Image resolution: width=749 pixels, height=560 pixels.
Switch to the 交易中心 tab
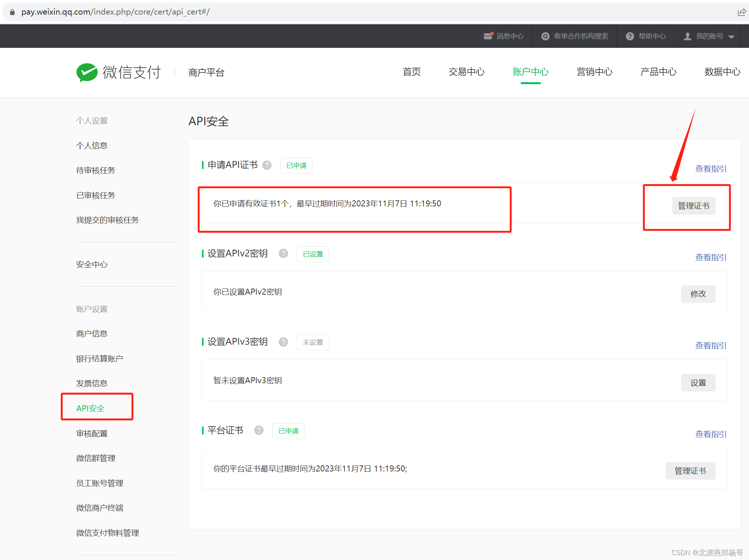[466, 72]
